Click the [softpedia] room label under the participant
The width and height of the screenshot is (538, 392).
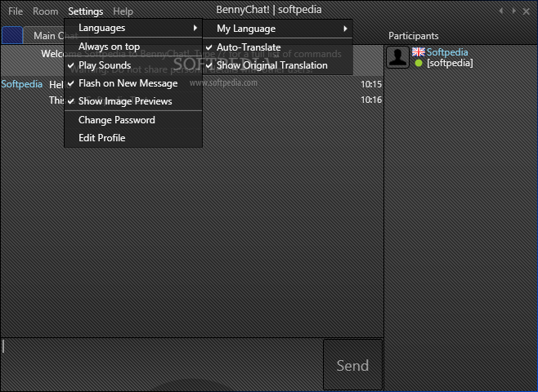coord(450,63)
